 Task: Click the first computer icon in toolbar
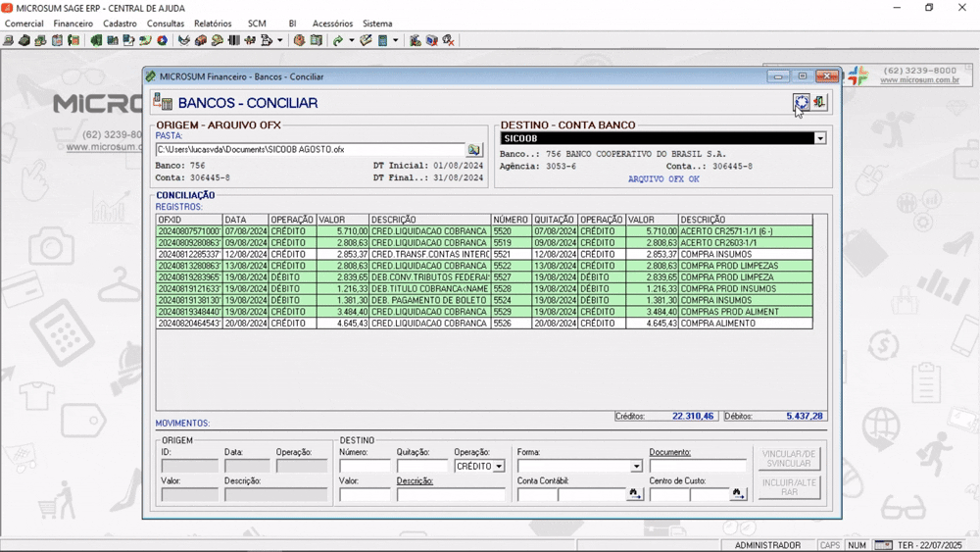[x=8, y=40]
